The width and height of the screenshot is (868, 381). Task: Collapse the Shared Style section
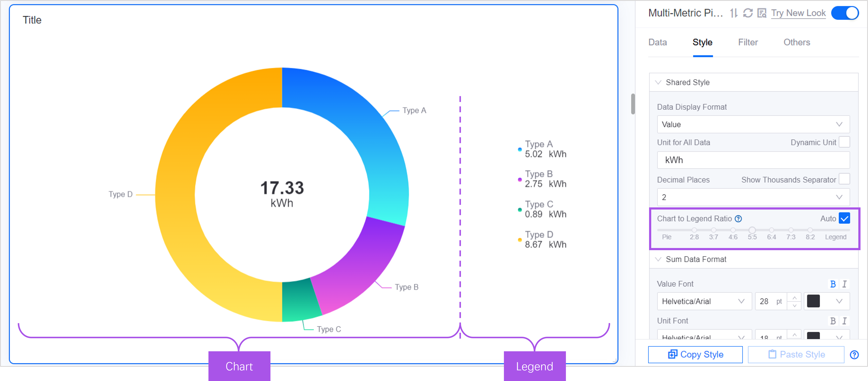(x=658, y=82)
